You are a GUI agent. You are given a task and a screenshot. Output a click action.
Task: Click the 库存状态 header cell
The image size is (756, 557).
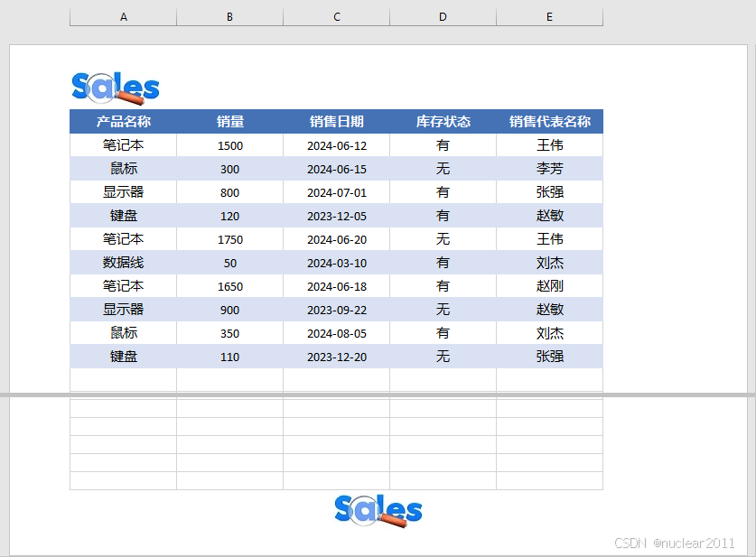[443, 122]
